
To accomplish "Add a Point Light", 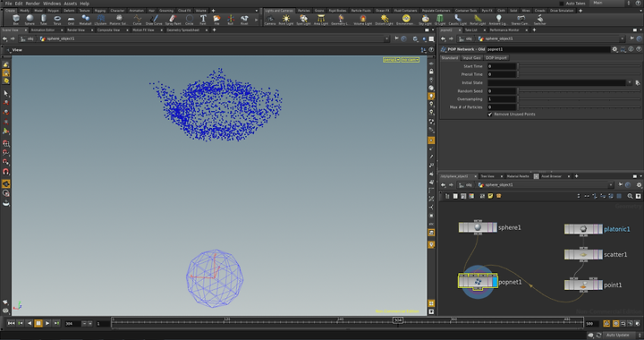I will click(x=286, y=20).
